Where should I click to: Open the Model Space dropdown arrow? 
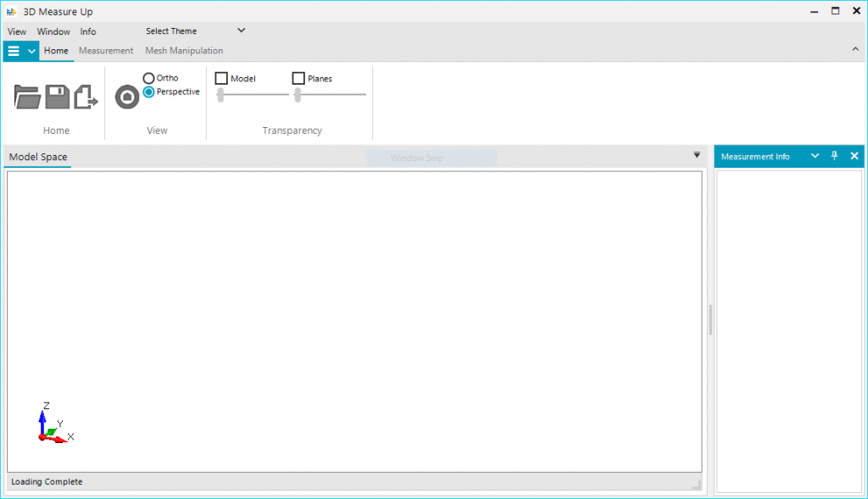click(x=697, y=155)
